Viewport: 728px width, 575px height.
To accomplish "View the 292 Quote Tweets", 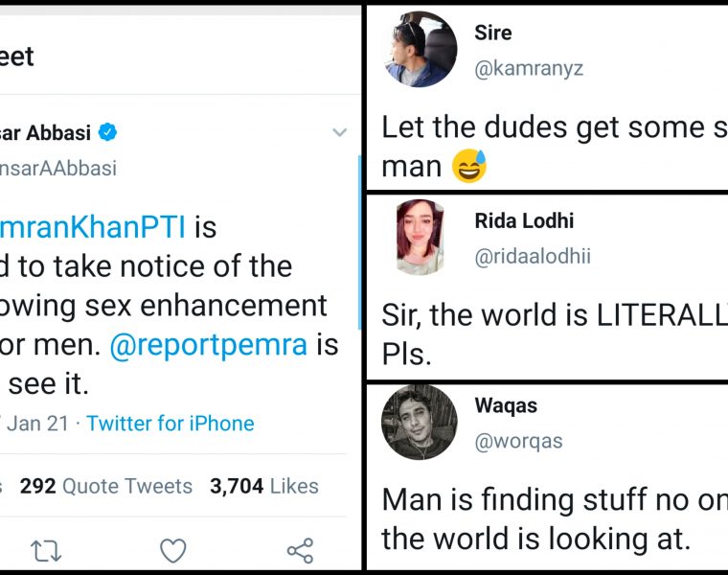I will click(106, 487).
